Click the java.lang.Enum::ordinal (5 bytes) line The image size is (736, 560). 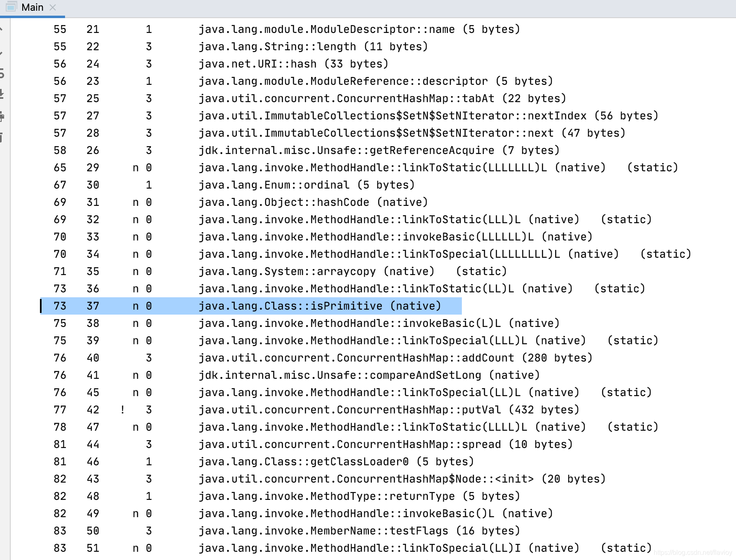pos(307,185)
